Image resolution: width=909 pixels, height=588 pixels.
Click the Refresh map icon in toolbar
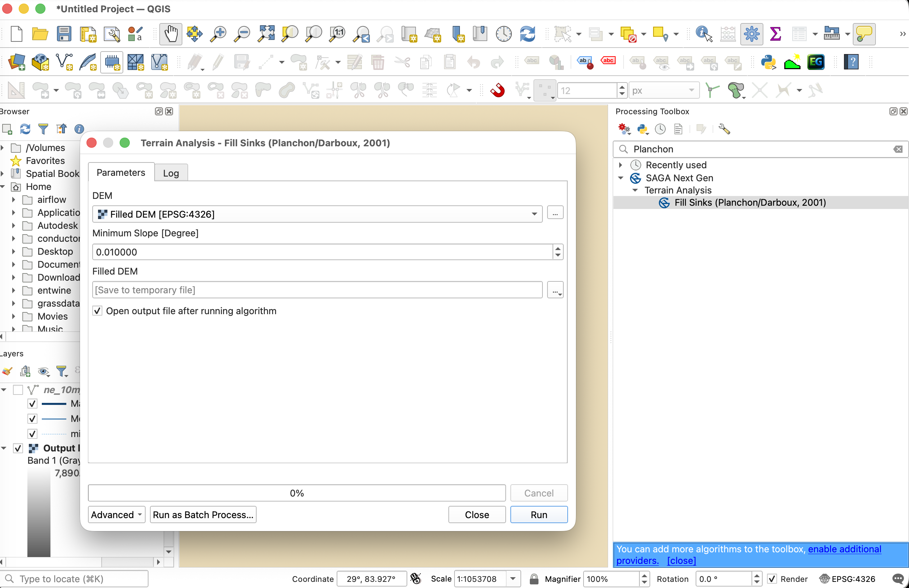point(527,34)
